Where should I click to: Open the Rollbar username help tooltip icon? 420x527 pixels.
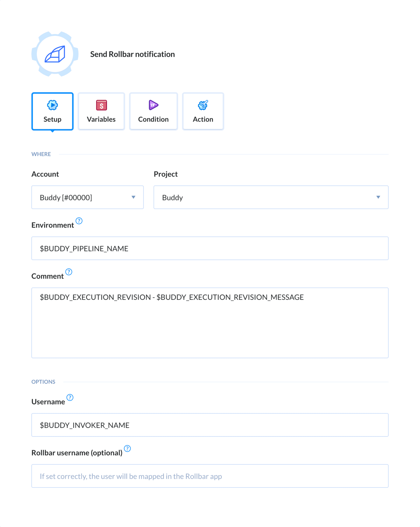coord(127,449)
